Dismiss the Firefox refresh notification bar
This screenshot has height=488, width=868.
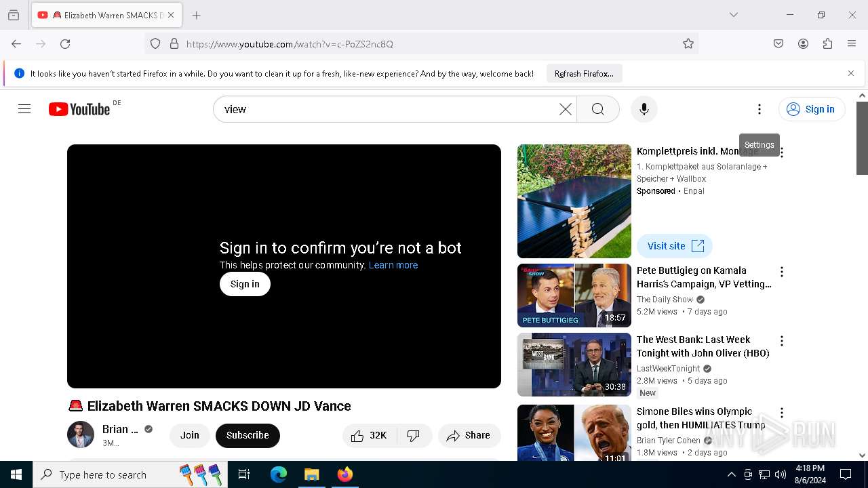click(x=851, y=73)
